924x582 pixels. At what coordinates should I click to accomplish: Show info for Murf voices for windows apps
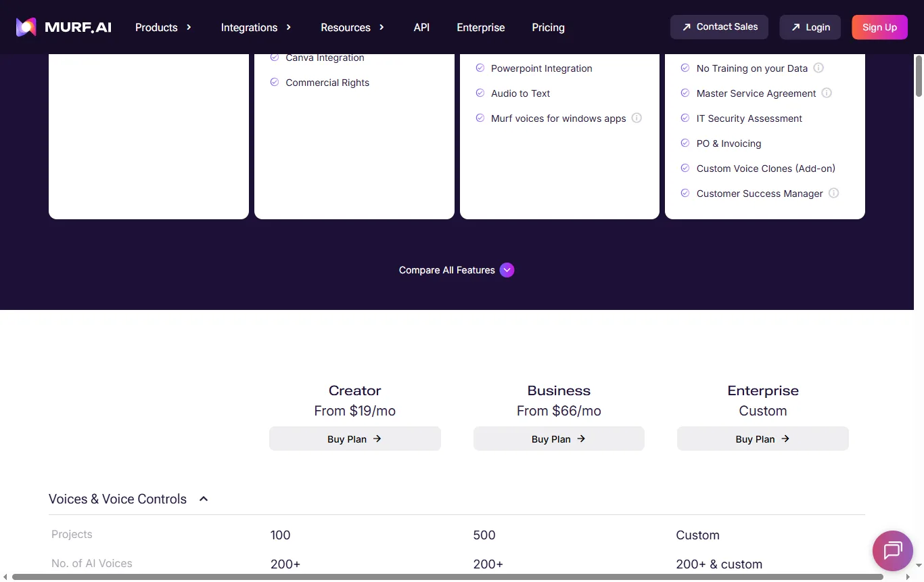(637, 118)
